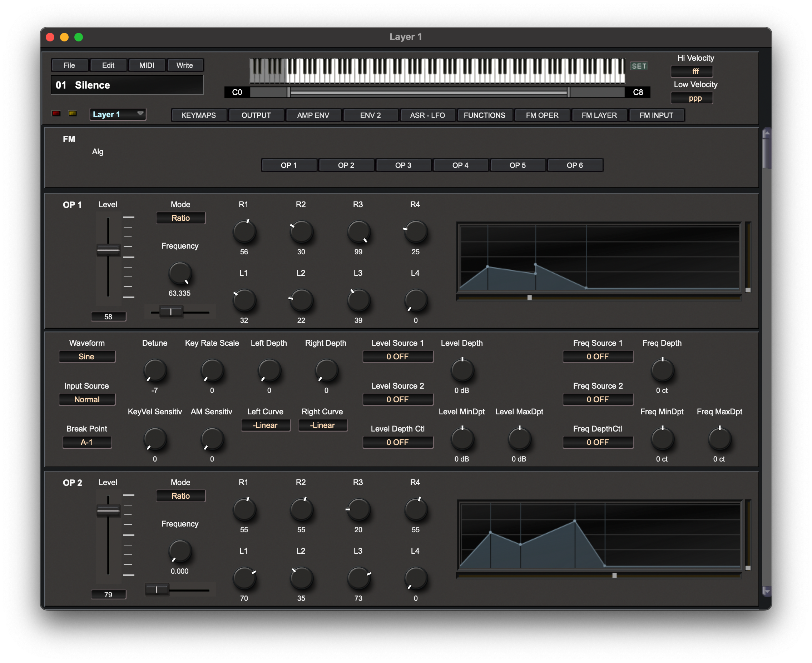Open the Waveform Sine selector
This screenshot has width=812, height=663.
(x=87, y=356)
